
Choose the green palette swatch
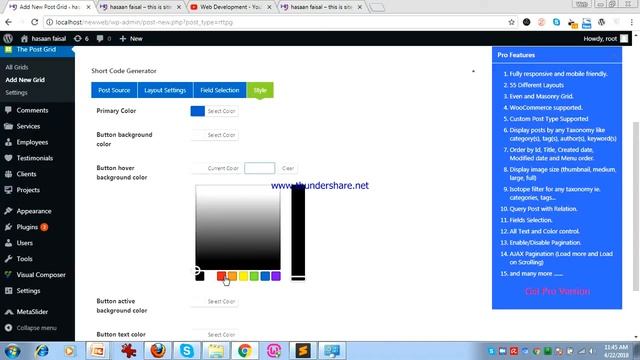pos(254,276)
